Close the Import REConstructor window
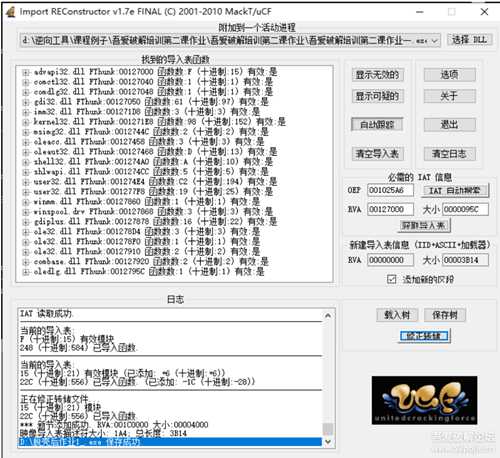This screenshot has height=458, width=500. click(x=484, y=12)
